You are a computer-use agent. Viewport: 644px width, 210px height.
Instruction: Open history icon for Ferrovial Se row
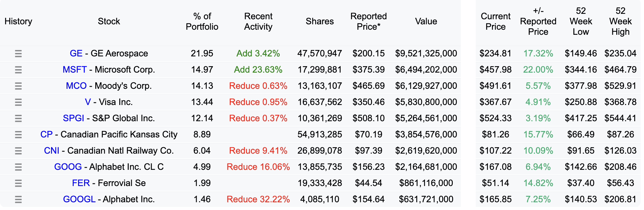(x=18, y=183)
